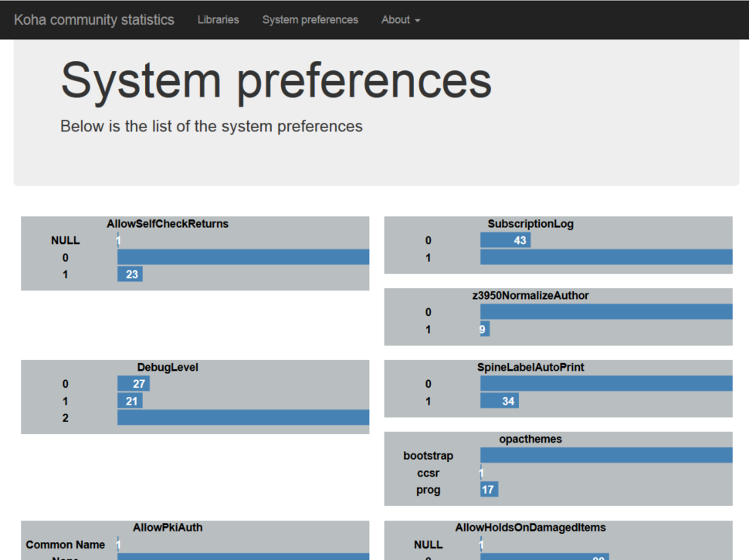Click the SpineLabelAutoPrint value 0 bar
The width and height of the screenshot is (749, 560).
coord(606,384)
